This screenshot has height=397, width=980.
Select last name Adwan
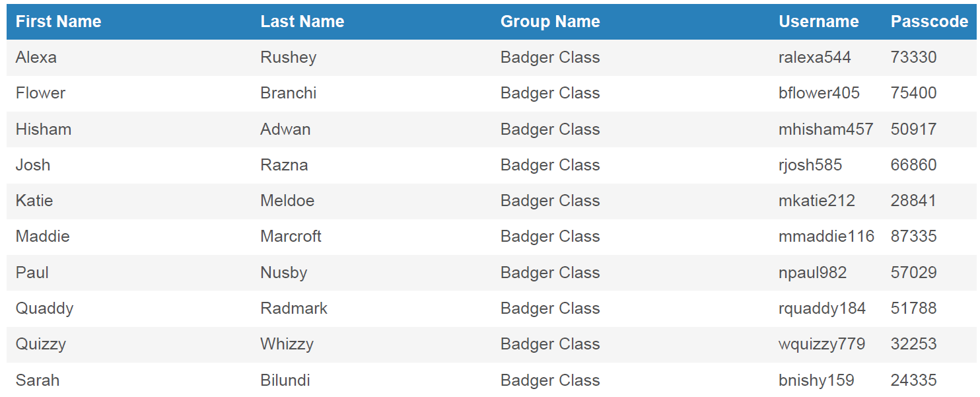(285, 129)
